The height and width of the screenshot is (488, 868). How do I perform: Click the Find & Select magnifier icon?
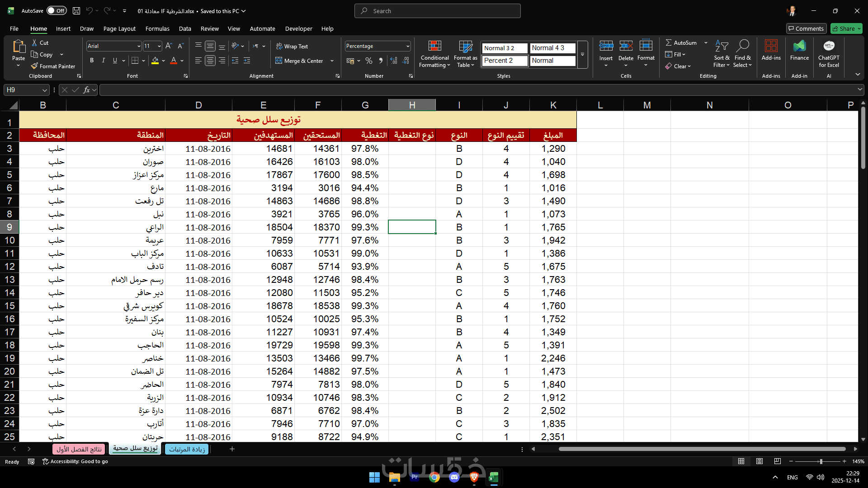(742, 46)
